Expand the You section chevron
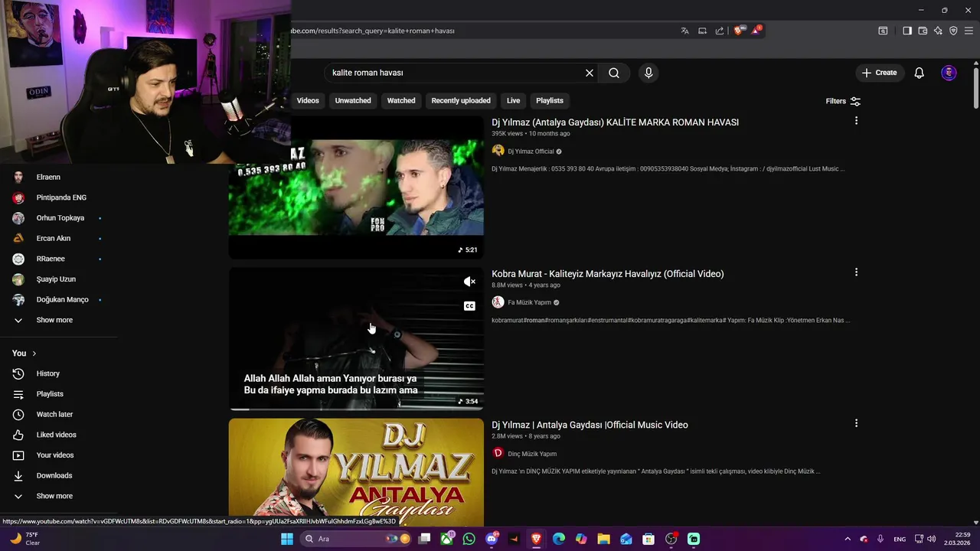Image resolution: width=980 pixels, height=551 pixels. (34, 354)
